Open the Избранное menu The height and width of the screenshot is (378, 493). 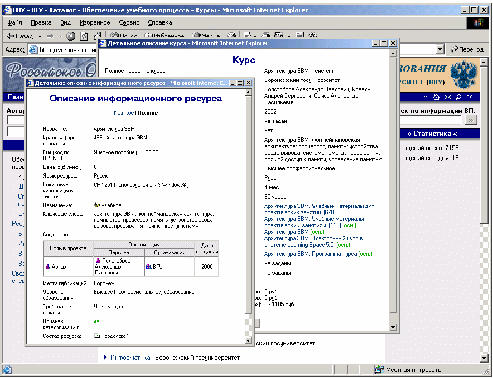point(95,23)
